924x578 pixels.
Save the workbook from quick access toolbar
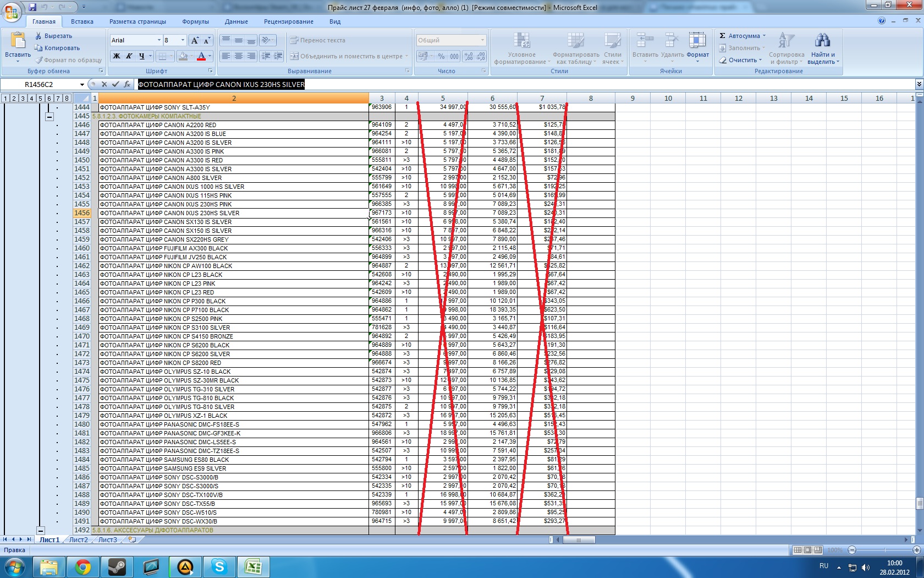(x=32, y=7)
